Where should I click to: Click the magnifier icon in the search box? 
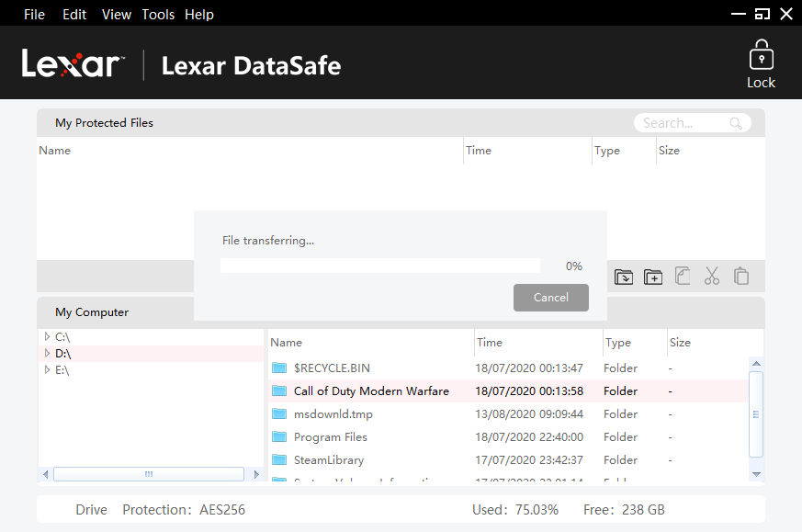coord(736,123)
